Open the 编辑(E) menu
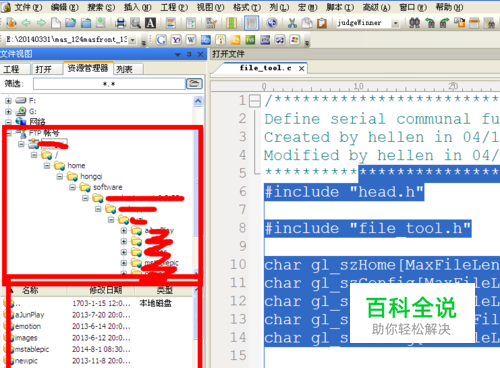500x368 pixels. click(65, 7)
